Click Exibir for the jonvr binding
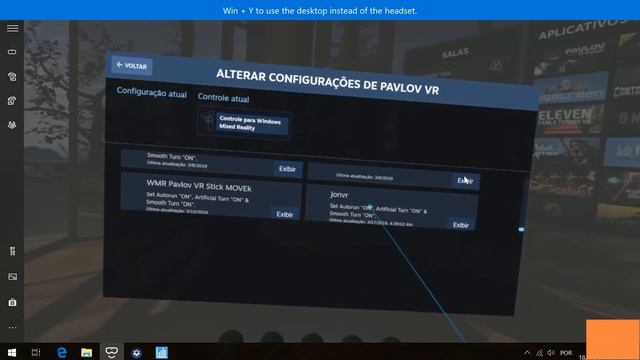Screen dimensions: 640x360 461,225
